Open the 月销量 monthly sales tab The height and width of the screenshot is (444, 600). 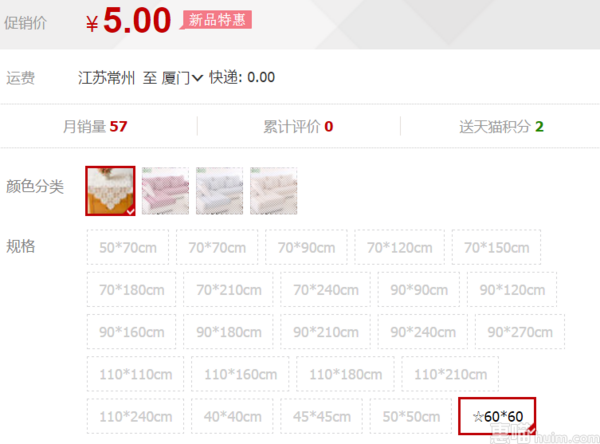pyautogui.click(x=95, y=126)
